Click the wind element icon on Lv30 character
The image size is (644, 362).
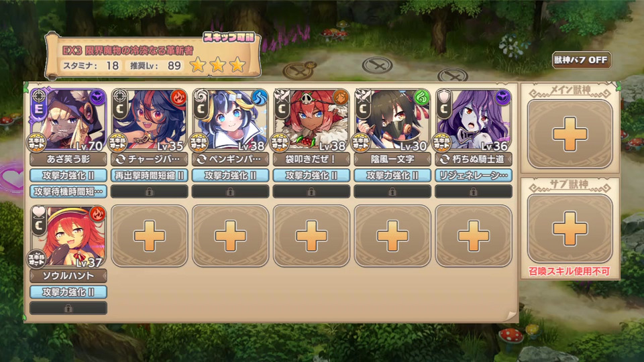(422, 97)
